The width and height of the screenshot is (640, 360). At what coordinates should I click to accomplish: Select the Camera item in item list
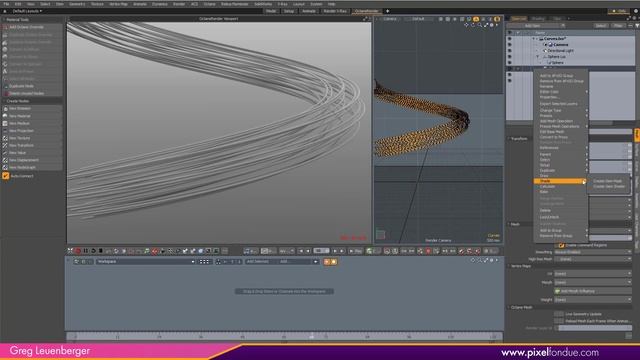click(560, 44)
